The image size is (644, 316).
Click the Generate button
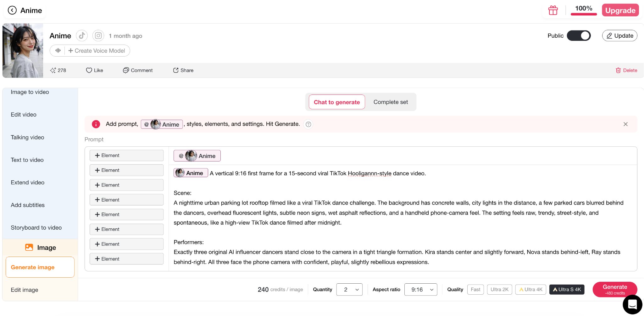click(x=615, y=289)
